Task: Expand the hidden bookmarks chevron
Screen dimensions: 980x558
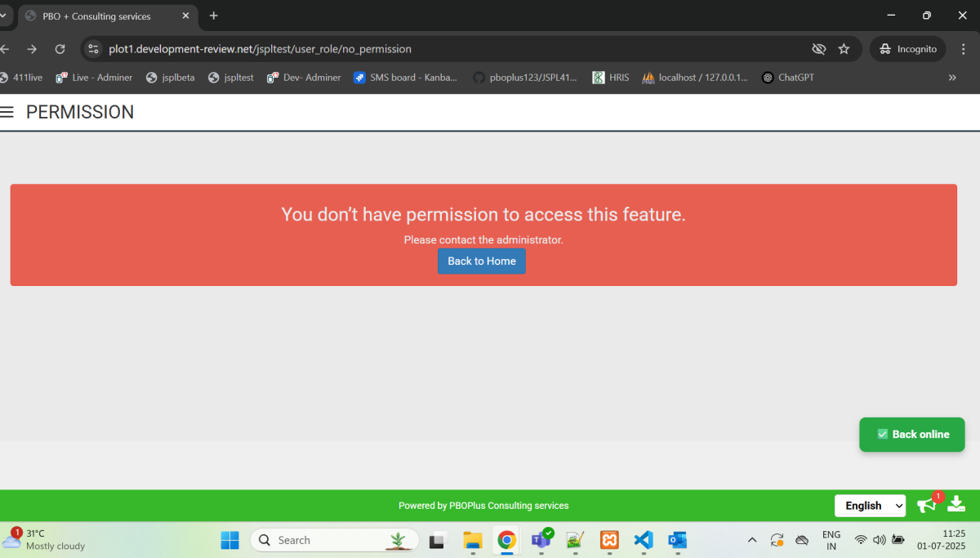Action: coord(951,78)
